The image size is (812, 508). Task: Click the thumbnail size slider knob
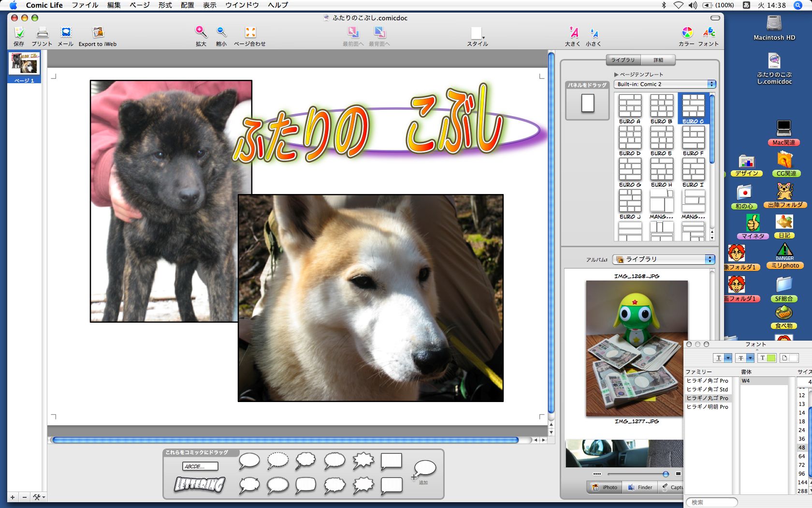(x=666, y=474)
